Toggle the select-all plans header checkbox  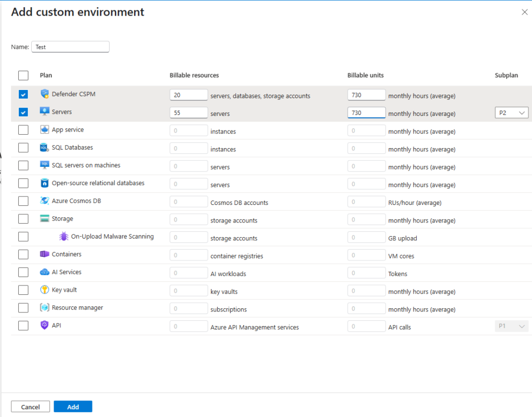(23, 75)
